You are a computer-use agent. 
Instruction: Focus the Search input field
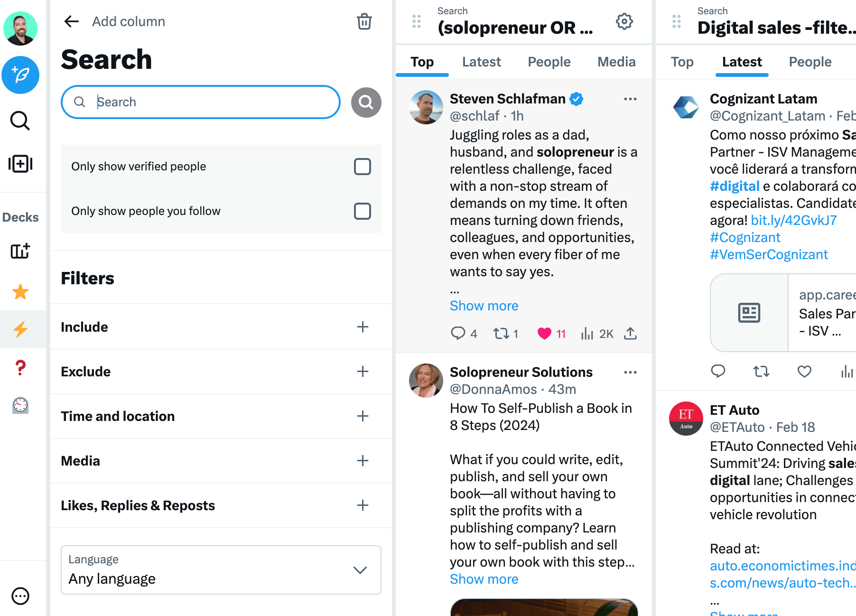click(201, 102)
